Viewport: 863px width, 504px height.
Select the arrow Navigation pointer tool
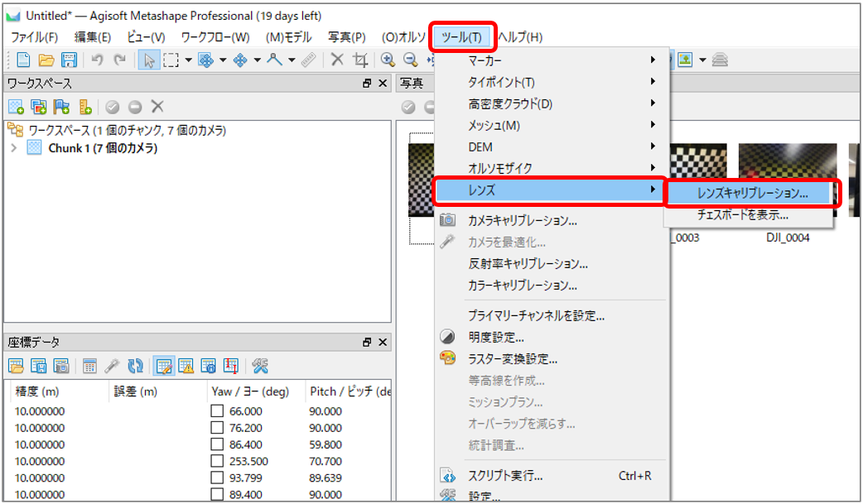(x=148, y=60)
